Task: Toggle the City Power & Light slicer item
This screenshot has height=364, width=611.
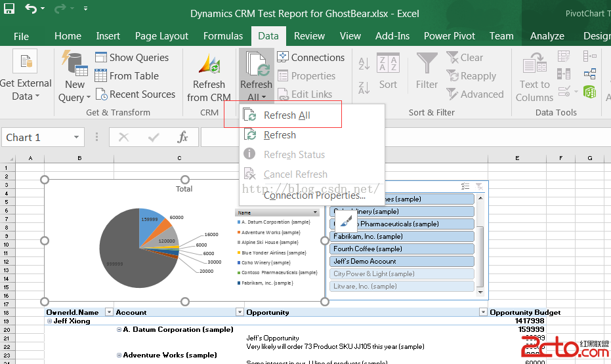Action: [x=402, y=273]
